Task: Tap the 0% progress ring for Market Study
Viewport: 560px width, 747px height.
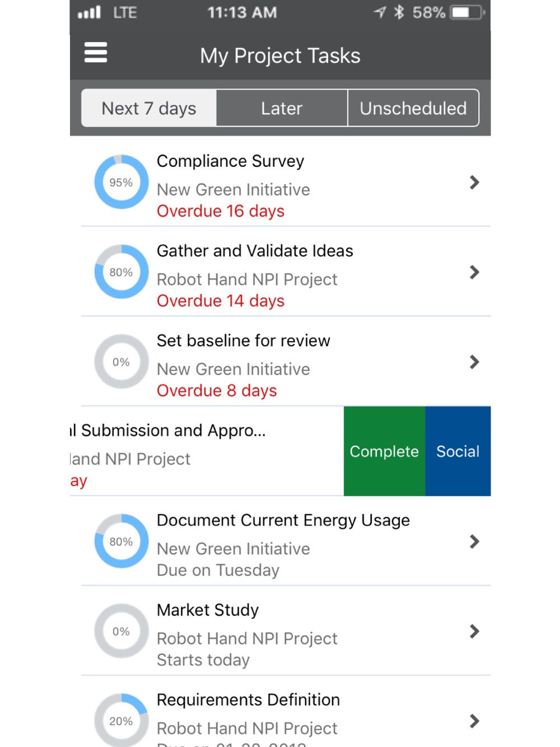Action: 122,631
